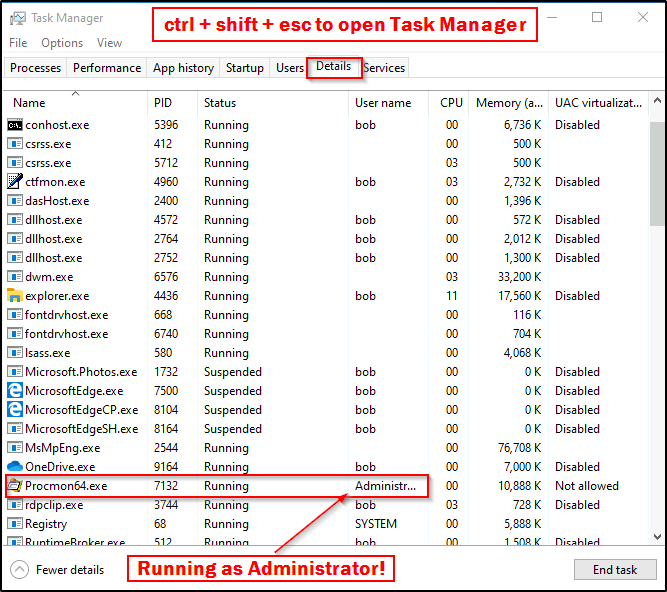Click the explorer.exe folder icon
The width and height of the screenshot is (667, 592).
pos(15,296)
